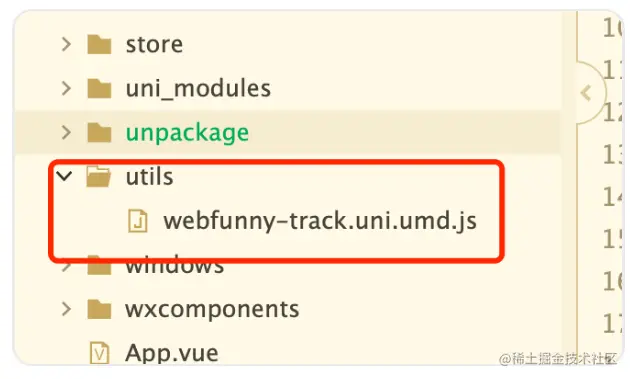This screenshot has height=379, width=630.
Task: Click the wxcomponents folder icon
Action: point(99,309)
